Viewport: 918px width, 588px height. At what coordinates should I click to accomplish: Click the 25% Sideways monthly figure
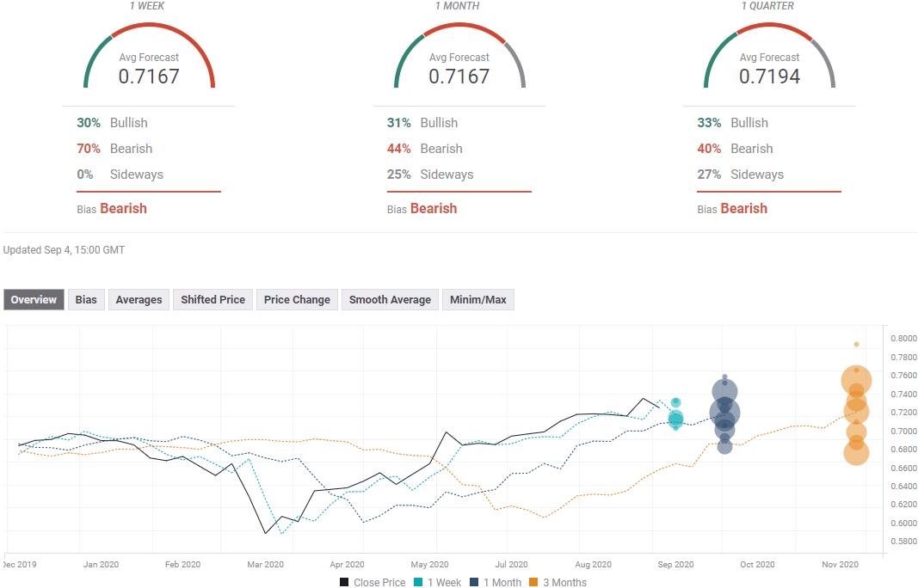point(430,175)
